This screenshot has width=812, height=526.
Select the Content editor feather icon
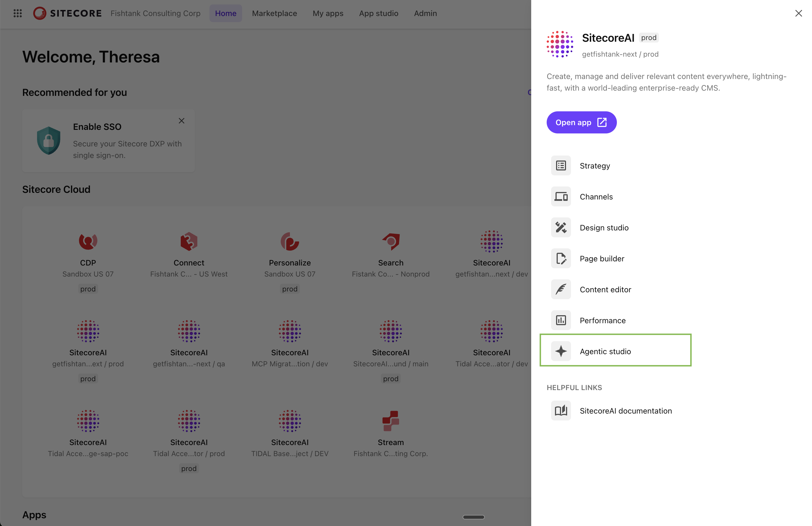tap(560, 289)
